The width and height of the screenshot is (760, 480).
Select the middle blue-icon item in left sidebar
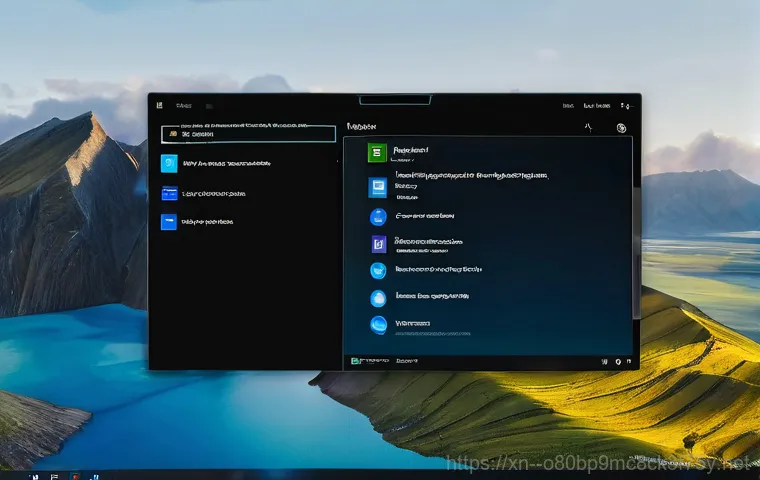click(x=169, y=193)
